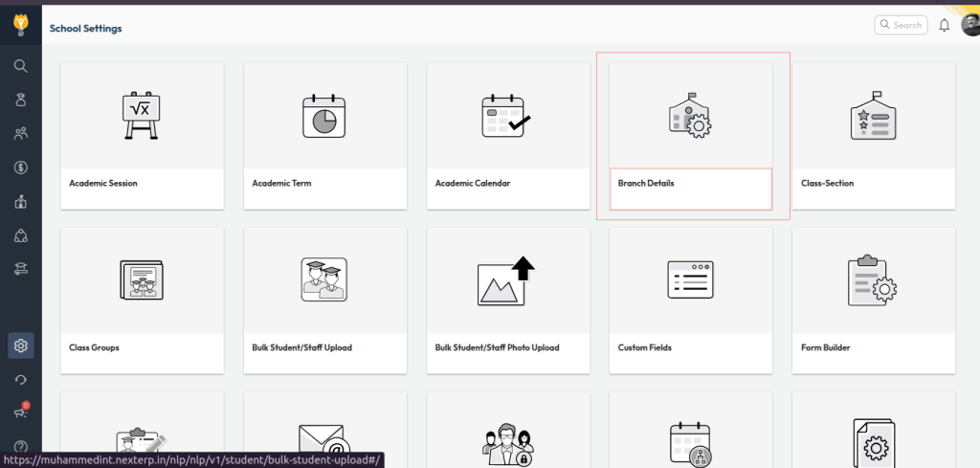The image size is (980, 468).
Task: Select the Custom Fields tile
Action: pyautogui.click(x=690, y=300)
